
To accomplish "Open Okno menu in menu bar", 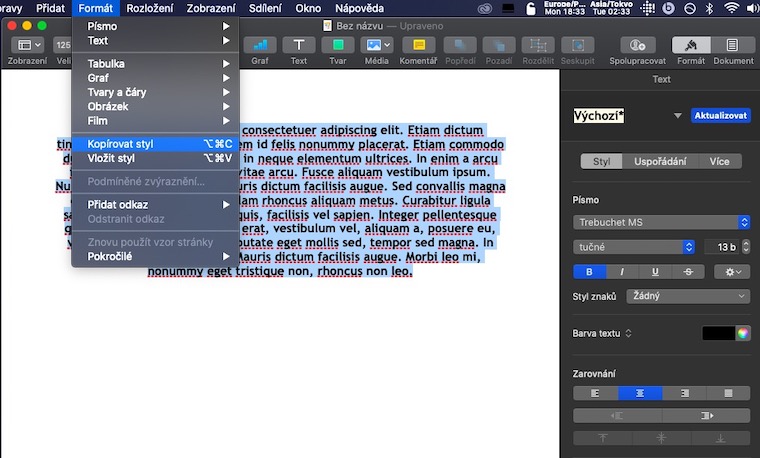I will pyautogui.click(x=308, y=8).
